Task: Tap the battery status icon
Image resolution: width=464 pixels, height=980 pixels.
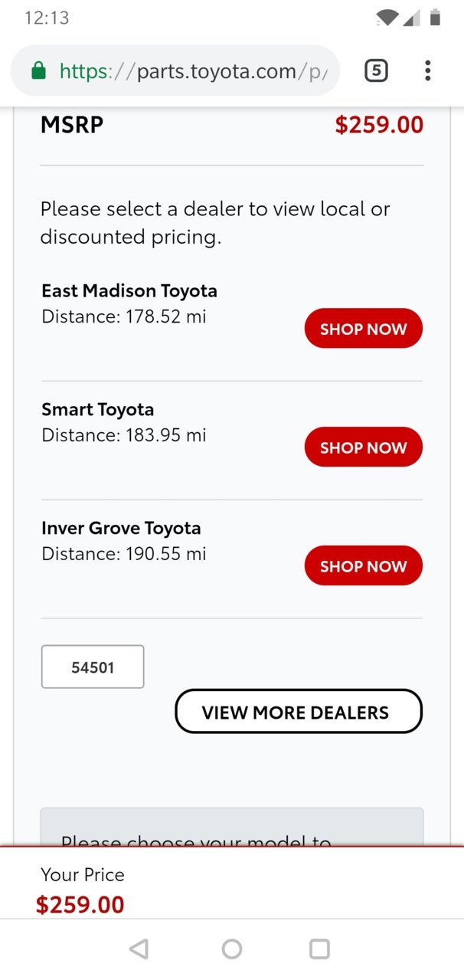Action: 435,17
